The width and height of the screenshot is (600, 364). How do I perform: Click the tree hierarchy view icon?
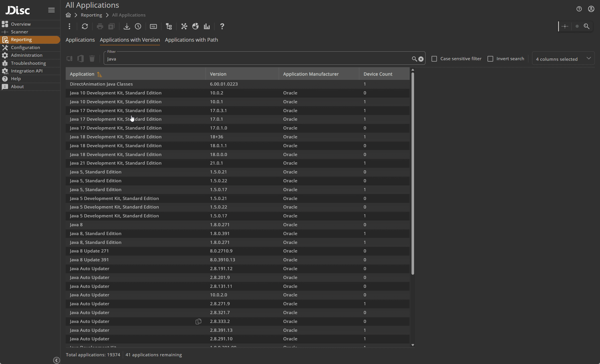point(169,27)
